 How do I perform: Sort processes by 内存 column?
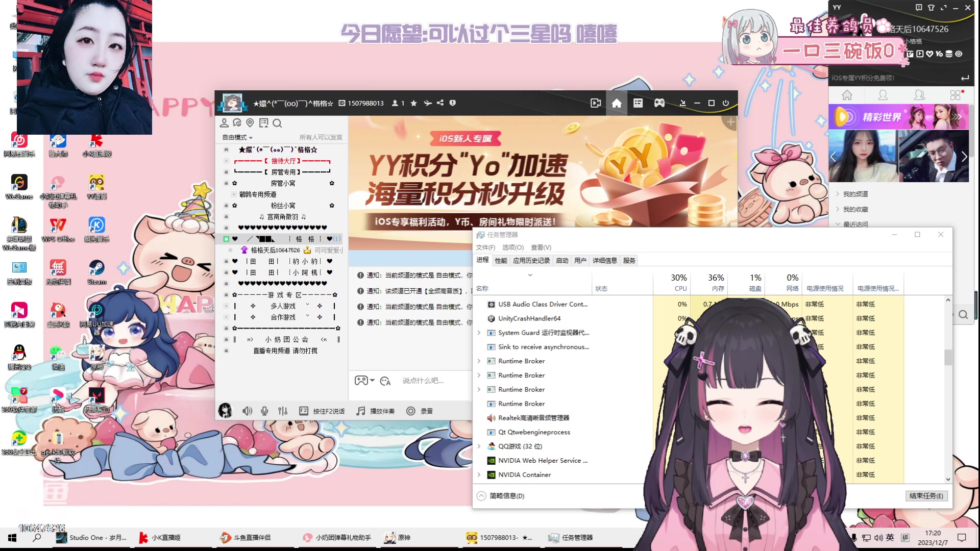coord(709,283)
